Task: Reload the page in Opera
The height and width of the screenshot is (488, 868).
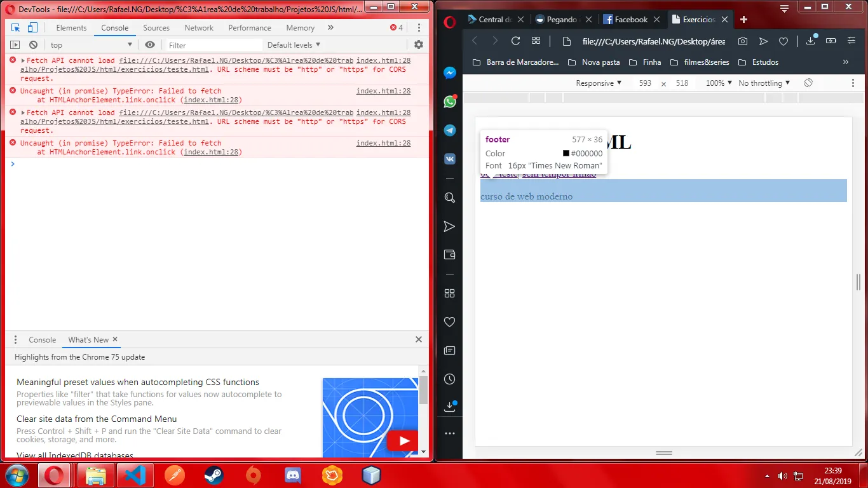Action: pos(515,41)
